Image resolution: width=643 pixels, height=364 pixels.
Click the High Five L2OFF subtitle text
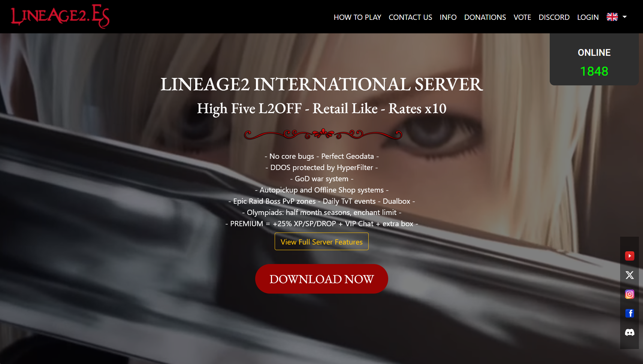click(x=321, y=109)
